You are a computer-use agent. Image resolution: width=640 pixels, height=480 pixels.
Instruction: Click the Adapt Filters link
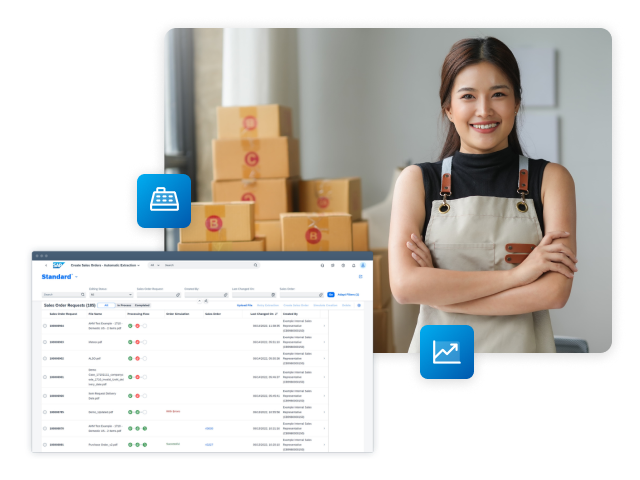point(347,295)
